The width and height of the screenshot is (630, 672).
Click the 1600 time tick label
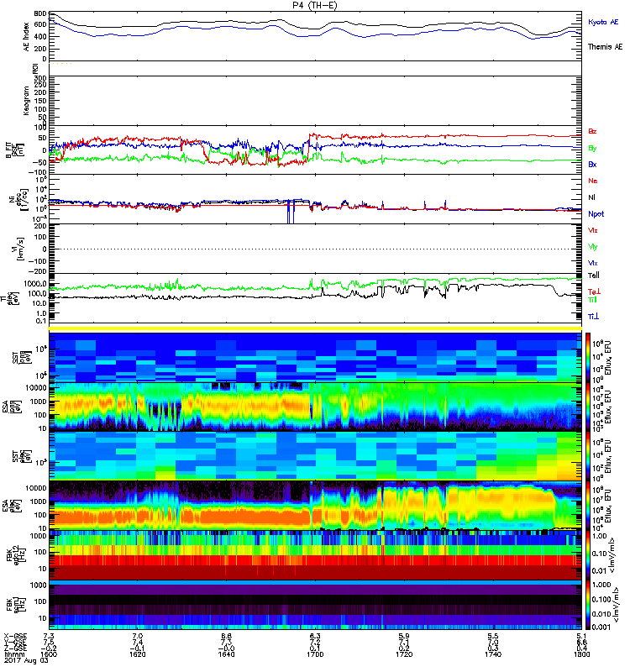49,654
